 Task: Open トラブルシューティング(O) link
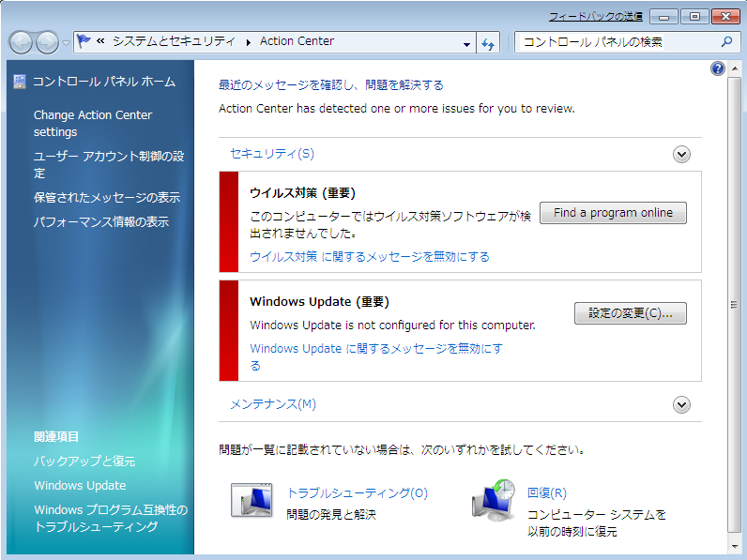358,492
